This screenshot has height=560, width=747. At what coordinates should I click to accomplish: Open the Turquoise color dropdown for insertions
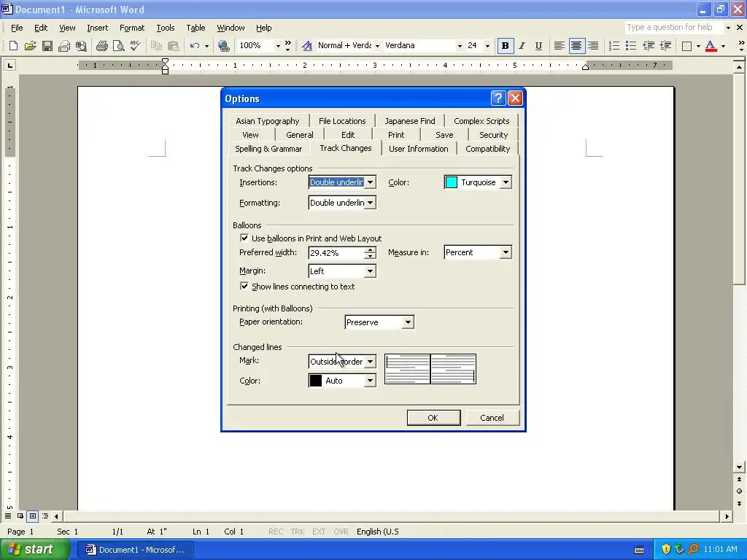click(506, 182)
